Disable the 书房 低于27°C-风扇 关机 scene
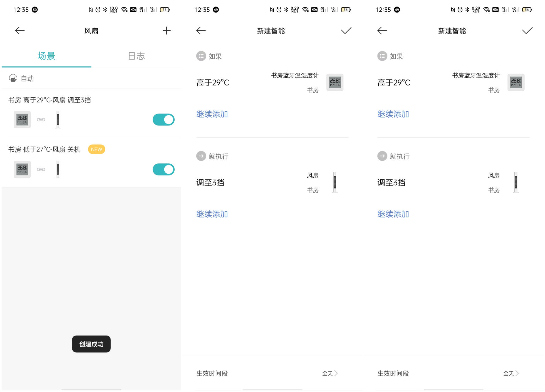 coord(163,169)
